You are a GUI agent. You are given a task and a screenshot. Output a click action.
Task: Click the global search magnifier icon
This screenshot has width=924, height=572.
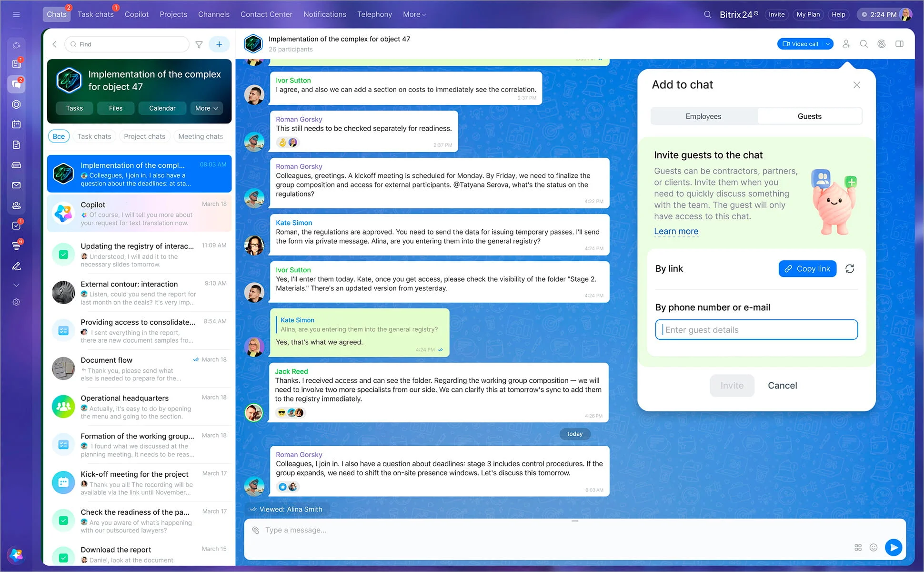click(707, 14)
